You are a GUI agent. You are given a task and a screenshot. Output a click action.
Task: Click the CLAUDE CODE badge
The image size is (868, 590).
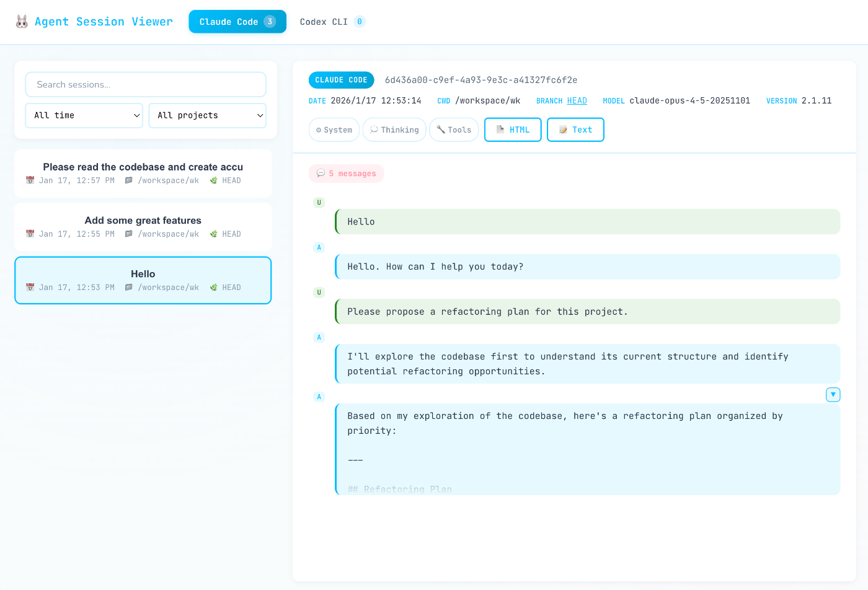[x=341, y=80]
